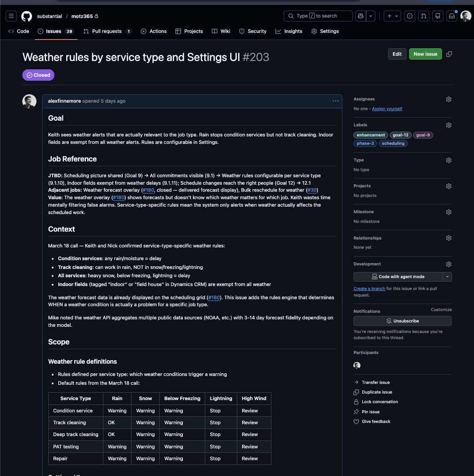Open the Projects sidebar gear settings

[x=449, y=186]
